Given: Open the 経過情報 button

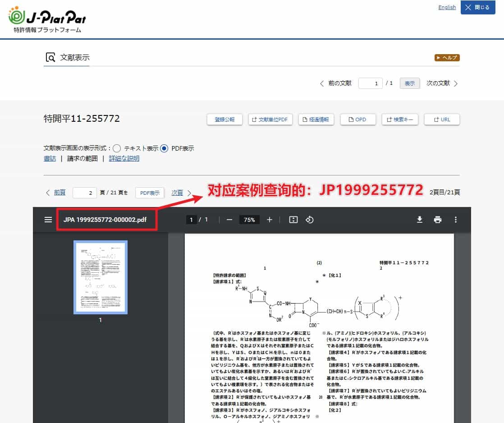Looking at the screenshot, I should [x=316, y=120].
